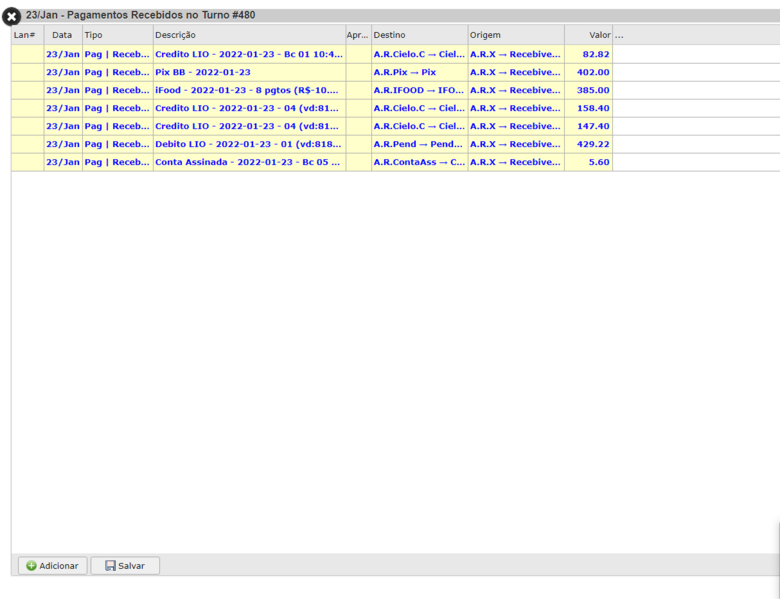Click the Tipo cell in the iFood row
Viewport: 780px width, 599px height.
pyautogui.click(x=117, y=90)
